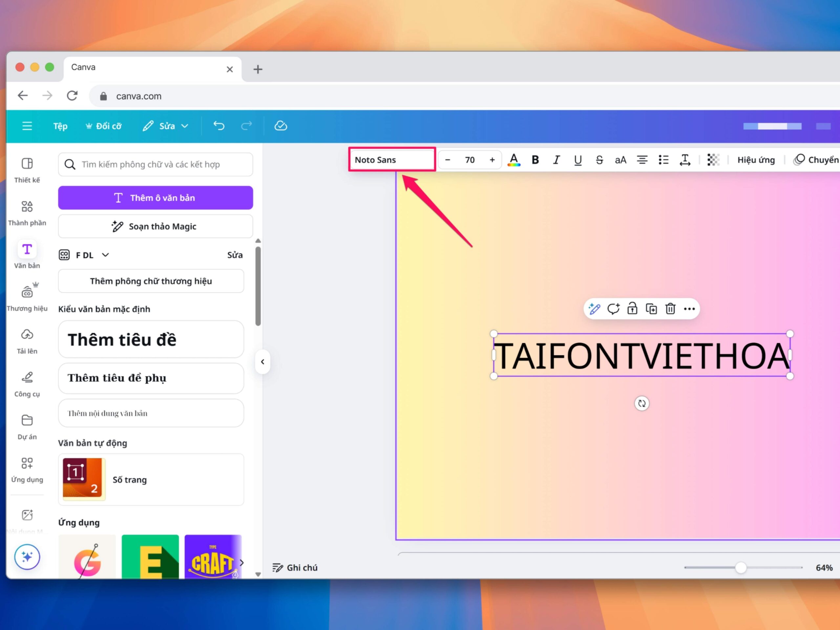
Task: Click Thêm ô văn bản button
Action: [155, 198]
